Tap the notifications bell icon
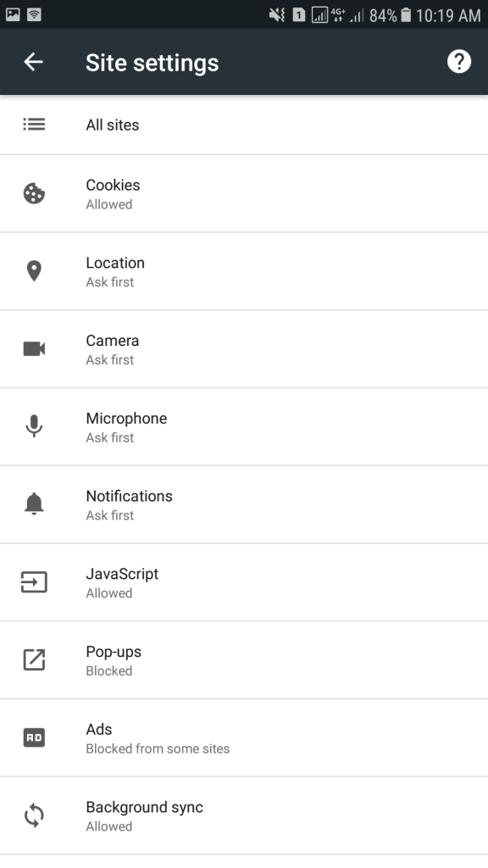The image size is (488, 868). click(x=34, y=504)
